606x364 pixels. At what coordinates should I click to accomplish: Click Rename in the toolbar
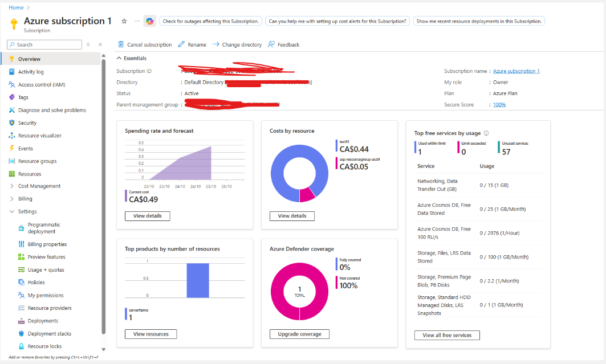click(x=192, y=45)
